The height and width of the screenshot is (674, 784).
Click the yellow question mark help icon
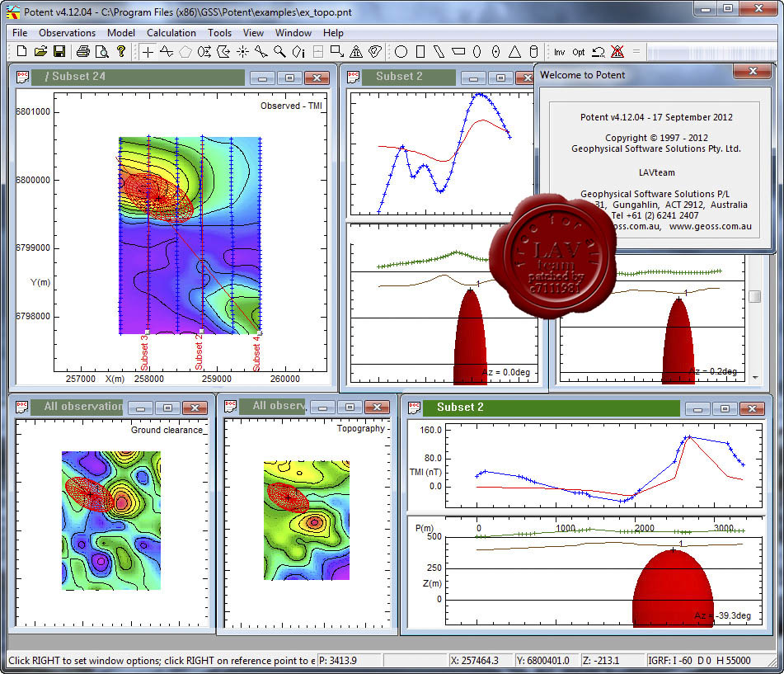[x=120, y=51]
